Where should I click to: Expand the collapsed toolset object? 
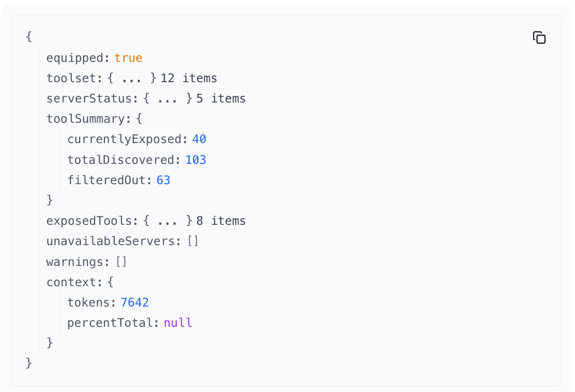pos(133,78)
